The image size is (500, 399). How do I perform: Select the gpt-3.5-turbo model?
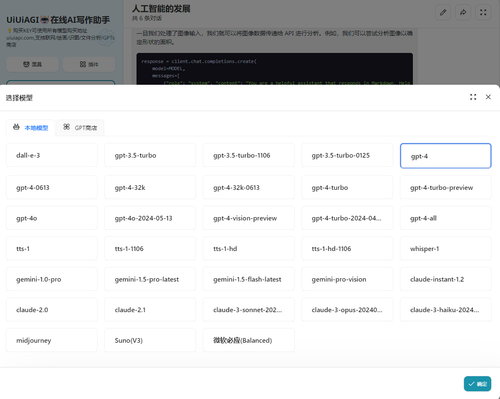point(150,155)
